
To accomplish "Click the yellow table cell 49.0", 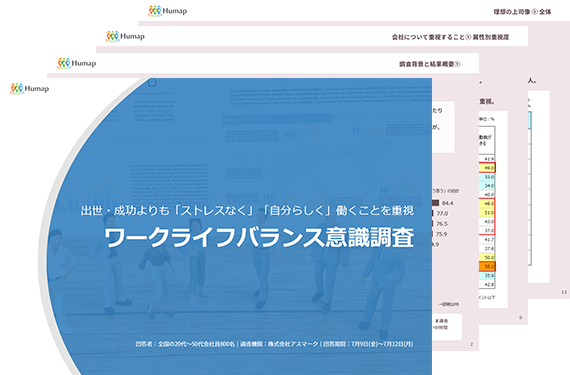I will pyautogui.click(x=487, y=168).
